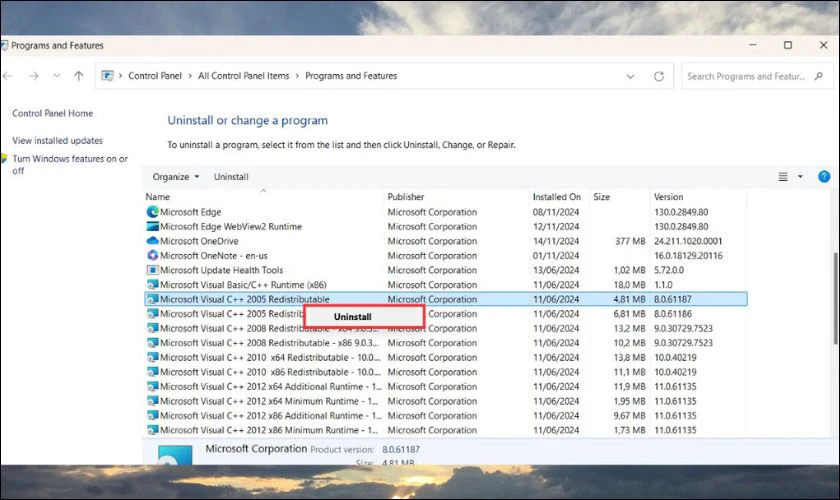The image size is (840, 500).
Task: Click the 1,95 MB size cell
Action: (629, 400)
